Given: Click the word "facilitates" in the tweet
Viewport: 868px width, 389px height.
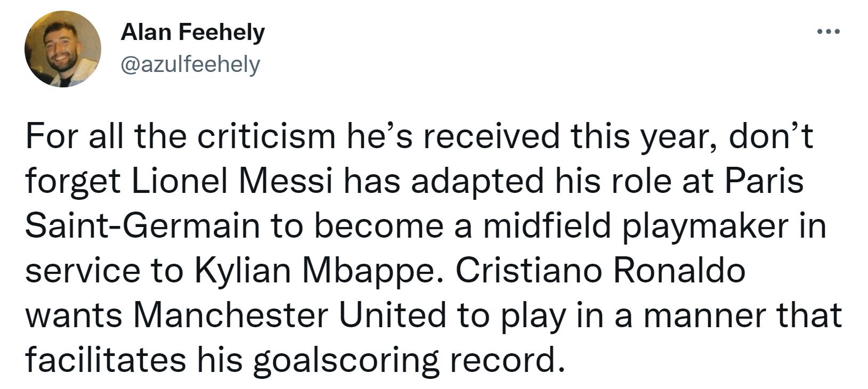Looking at the screenshot, I should tap(106, 360).
